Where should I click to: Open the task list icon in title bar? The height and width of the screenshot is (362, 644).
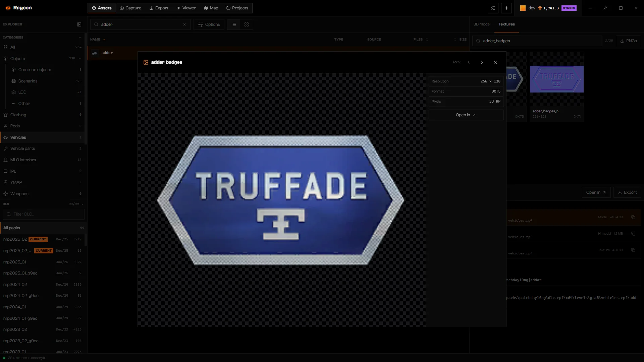[x=493, y=8]
